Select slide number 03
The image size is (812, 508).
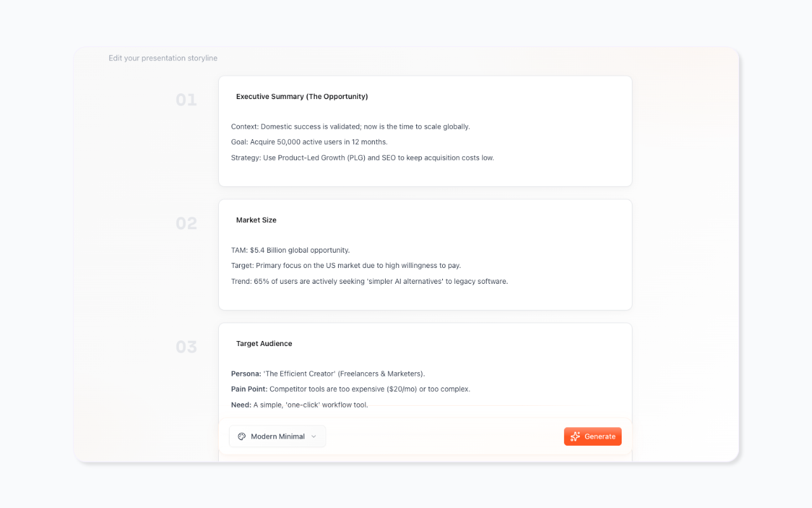tap(186, 347)
